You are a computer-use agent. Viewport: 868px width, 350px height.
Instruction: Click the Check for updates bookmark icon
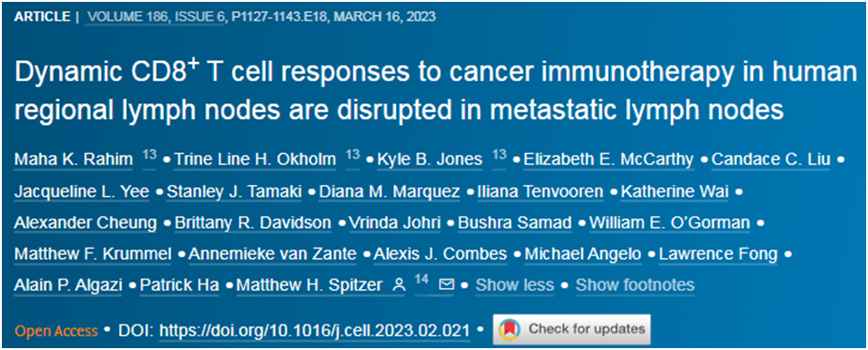point(510,329)
